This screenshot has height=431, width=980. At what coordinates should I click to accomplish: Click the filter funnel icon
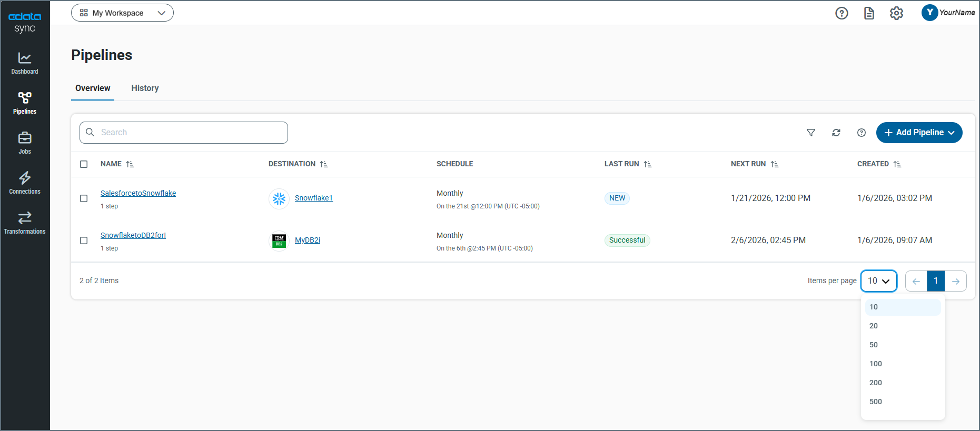(x=811, y=133)
